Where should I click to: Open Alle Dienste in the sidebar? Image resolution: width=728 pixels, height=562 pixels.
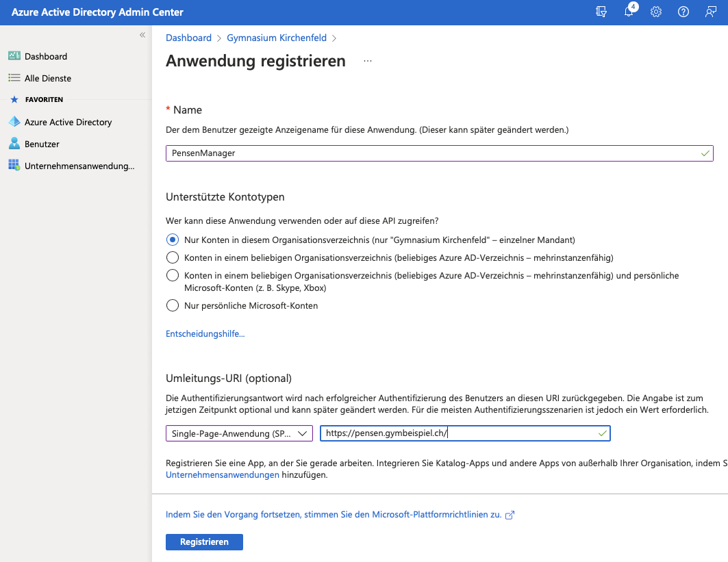pos(47,78)
